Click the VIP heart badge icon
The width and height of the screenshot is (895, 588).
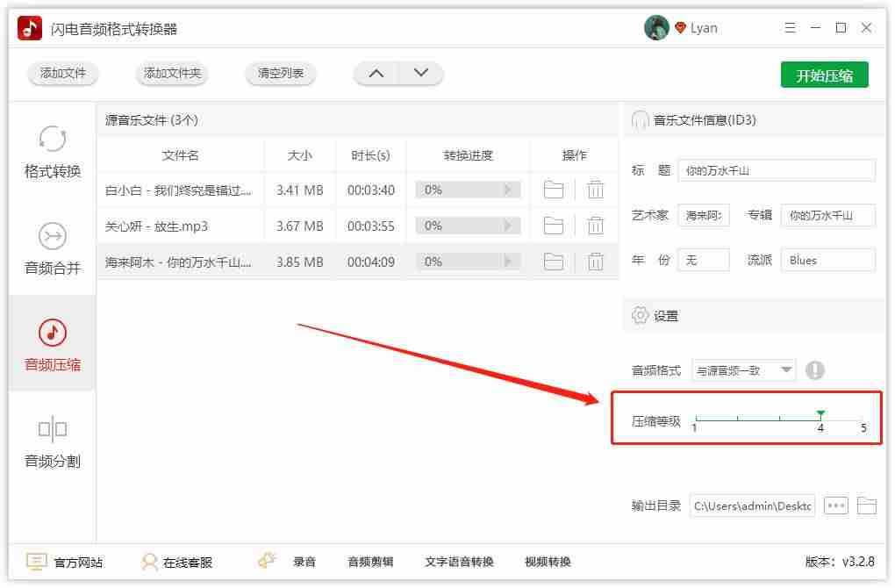(680, 27)
